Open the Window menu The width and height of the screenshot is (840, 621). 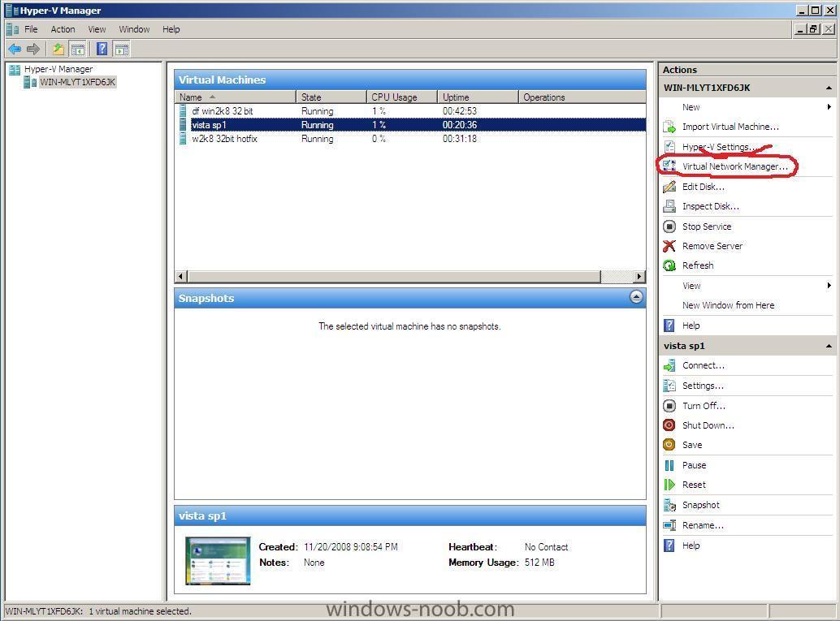(134, 29)
